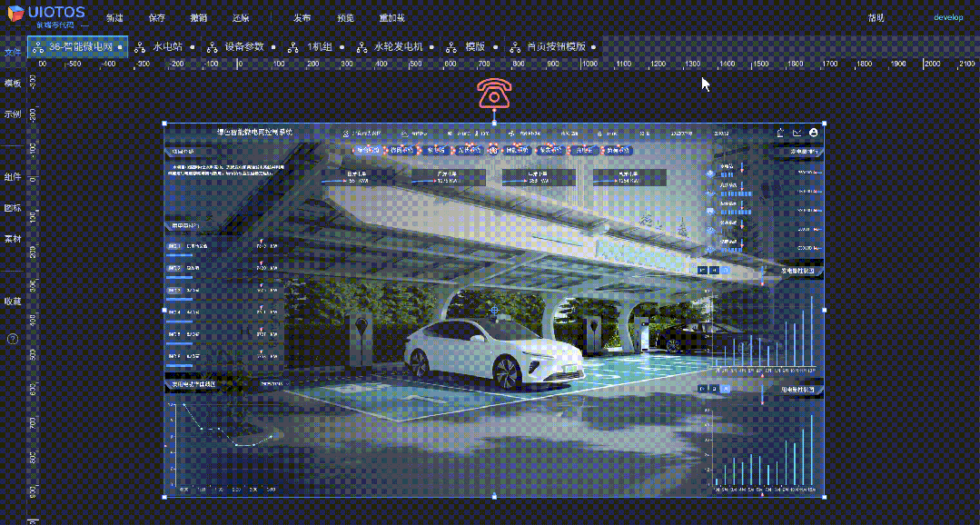
Task: Click the user avatar icon in dashboard header
Action: coord(813,133)
